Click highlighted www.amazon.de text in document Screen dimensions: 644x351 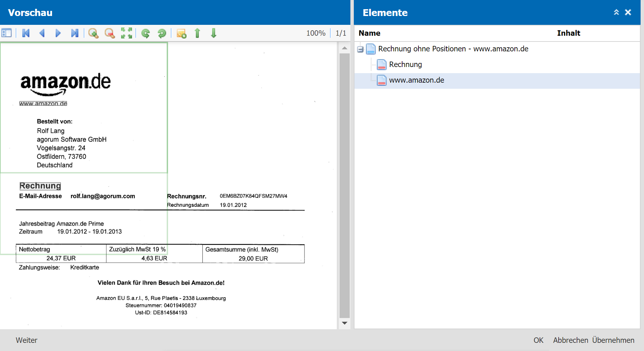click(43, 103)
